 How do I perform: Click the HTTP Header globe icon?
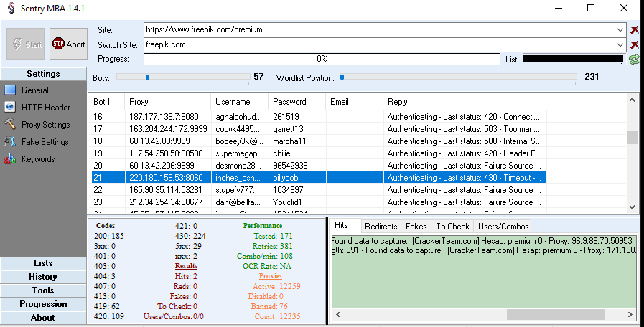pyautogui.click(x=10, y=107)
